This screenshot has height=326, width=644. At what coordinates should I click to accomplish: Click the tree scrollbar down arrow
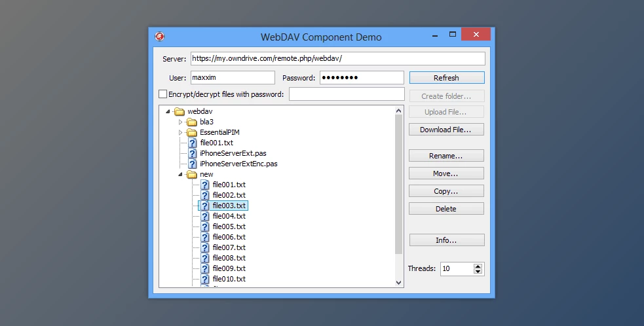click(398, 283)
